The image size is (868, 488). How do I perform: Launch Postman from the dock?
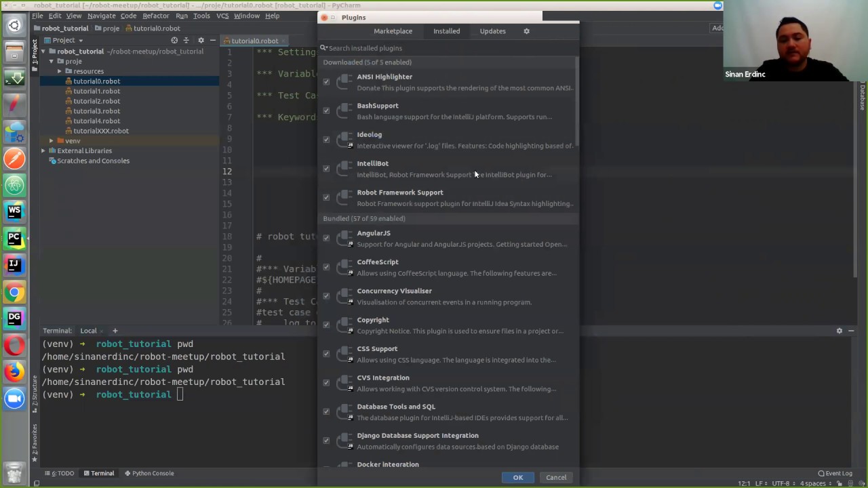(14, 159)
